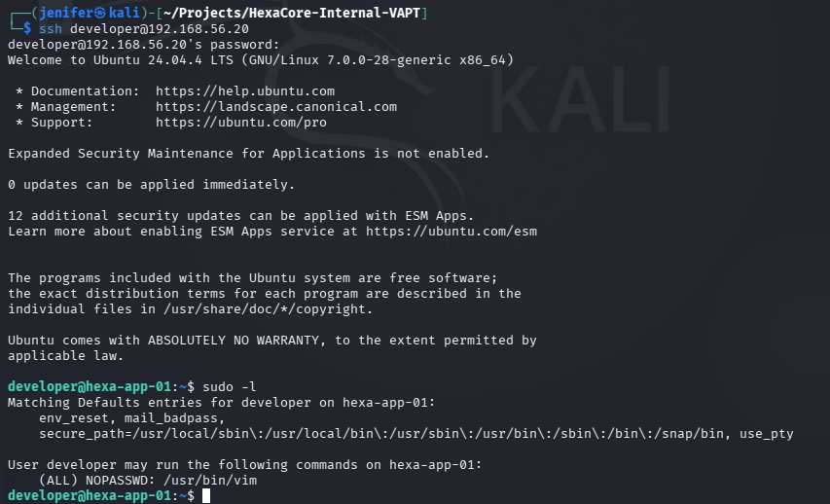Click the env_reset, mail_badpass defaults line

[131, 418]
